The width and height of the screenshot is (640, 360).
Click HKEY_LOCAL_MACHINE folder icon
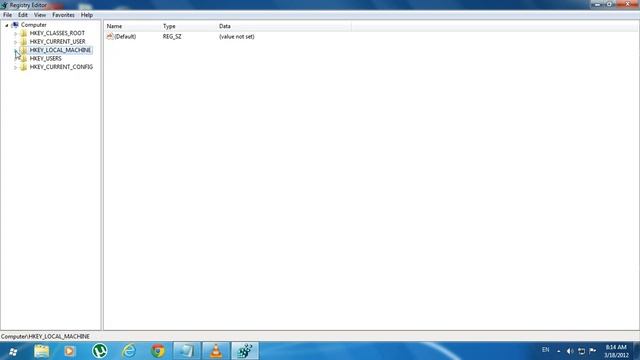[24, 50]
